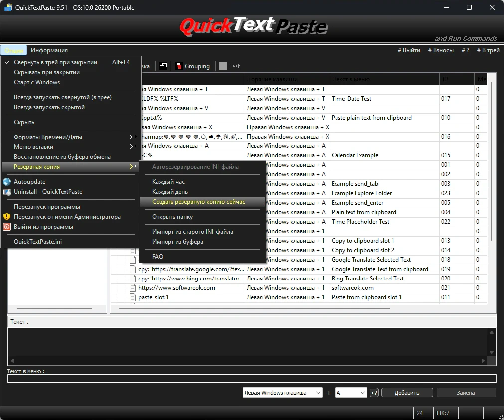Enable 'Всегда запускать свернутой (в трее)'
The height and width of the screenshot is (420, 504).
(x=71, y=97)
